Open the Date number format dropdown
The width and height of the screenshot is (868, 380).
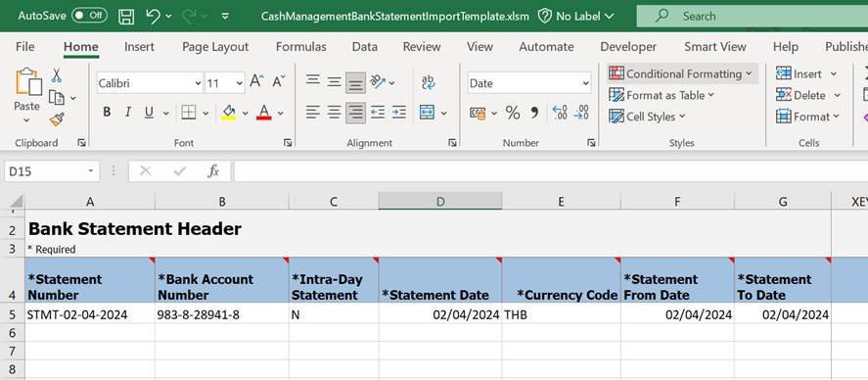[x=585, y=83]
